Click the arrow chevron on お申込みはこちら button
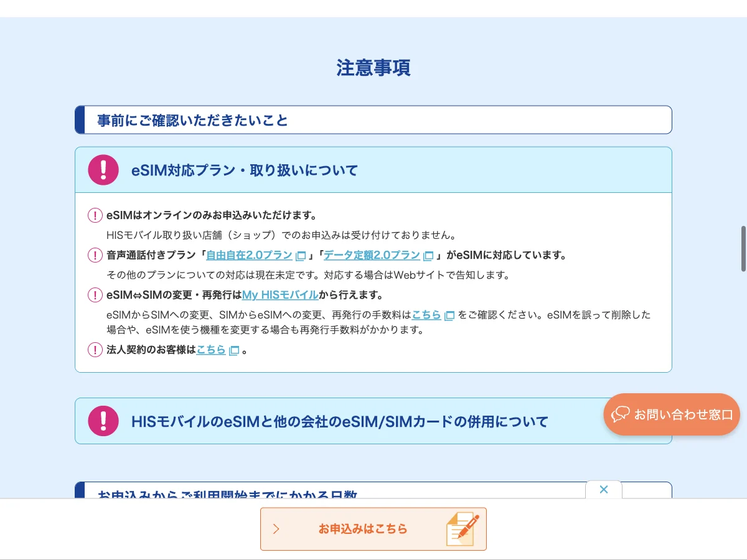This screenshot has height=560, width=747. click(276, 529)
